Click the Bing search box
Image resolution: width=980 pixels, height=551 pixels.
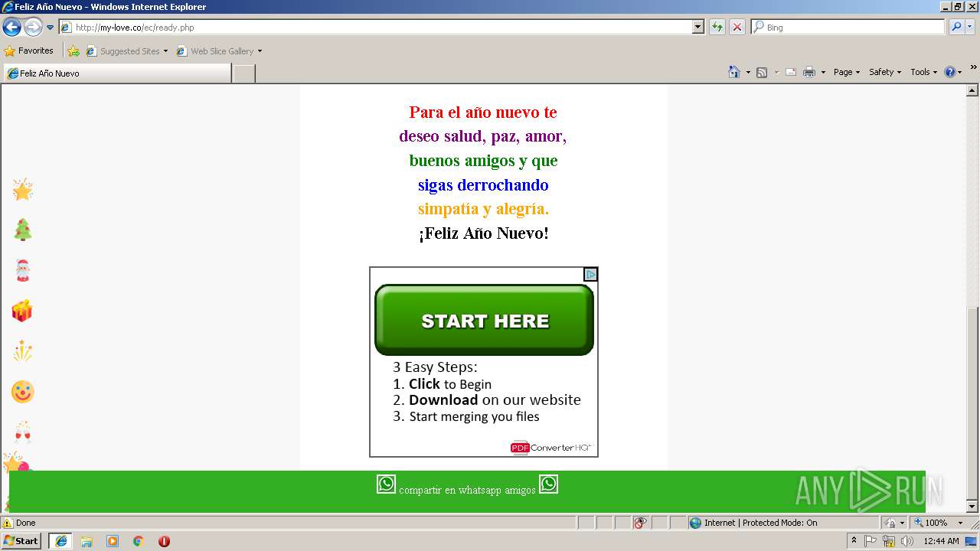pyautogui.click(x=848, y=28)
